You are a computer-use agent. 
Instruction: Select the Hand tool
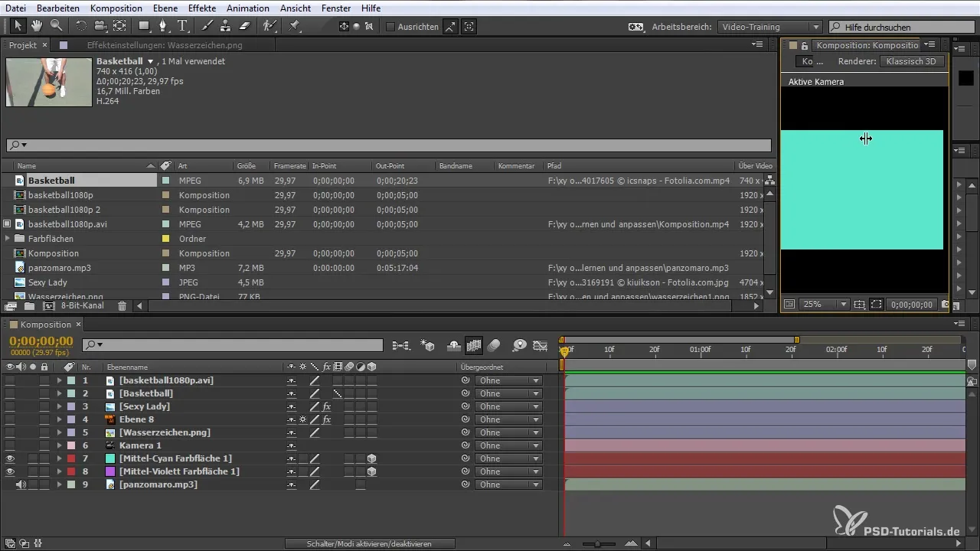(37, 26)
